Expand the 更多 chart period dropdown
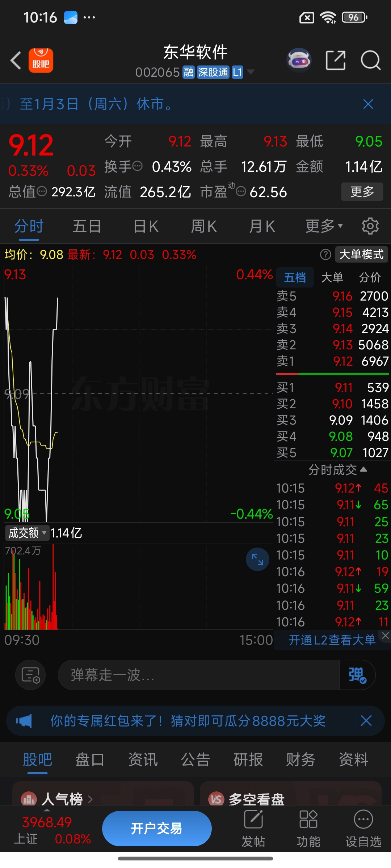The height and width of the screenshot is (868, 391). [324, 226]
